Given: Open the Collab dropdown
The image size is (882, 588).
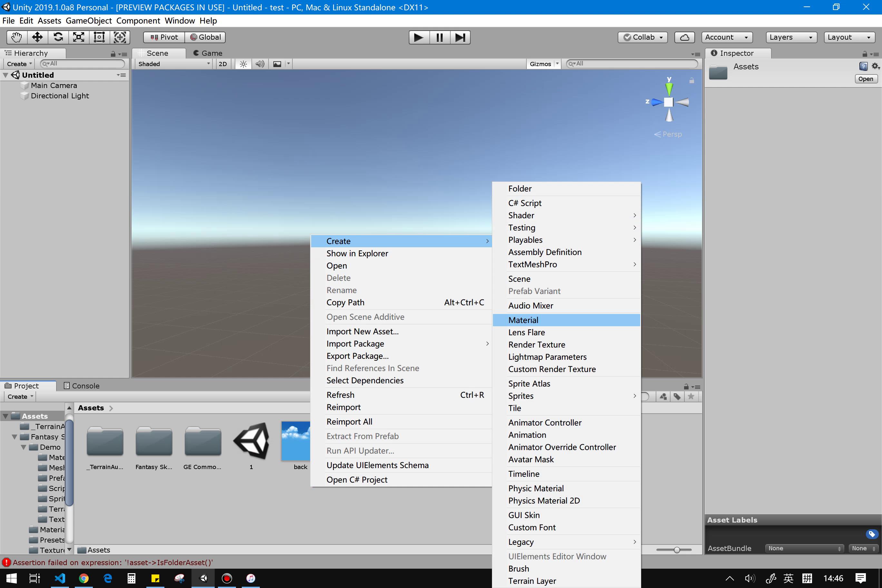Looking at the screenshot, I should pos(643,37).
